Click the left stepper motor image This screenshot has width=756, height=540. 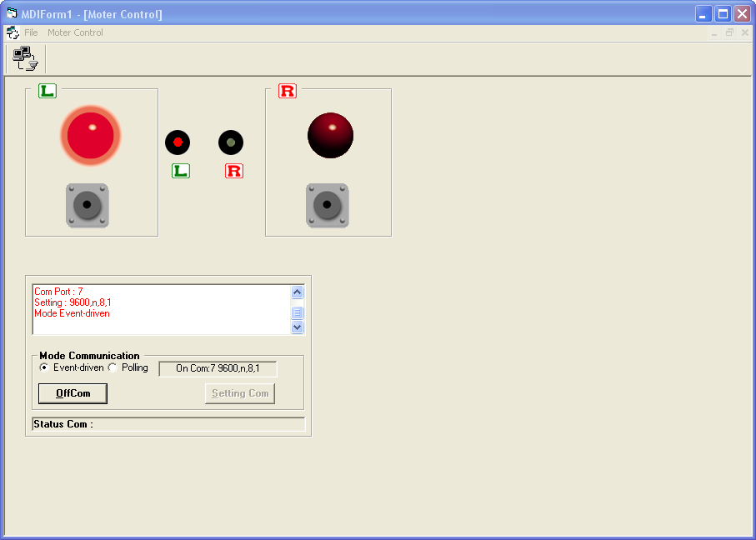(x=88, y=205)
